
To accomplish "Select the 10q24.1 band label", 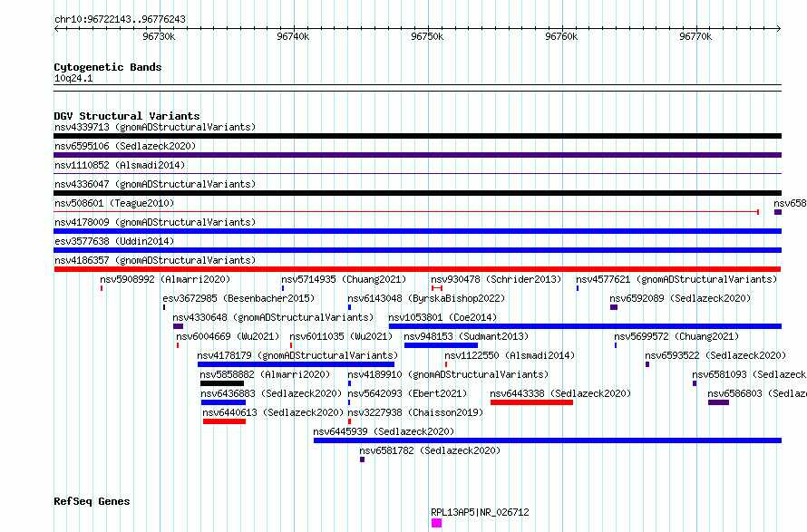I will click(x=73, y=78).
